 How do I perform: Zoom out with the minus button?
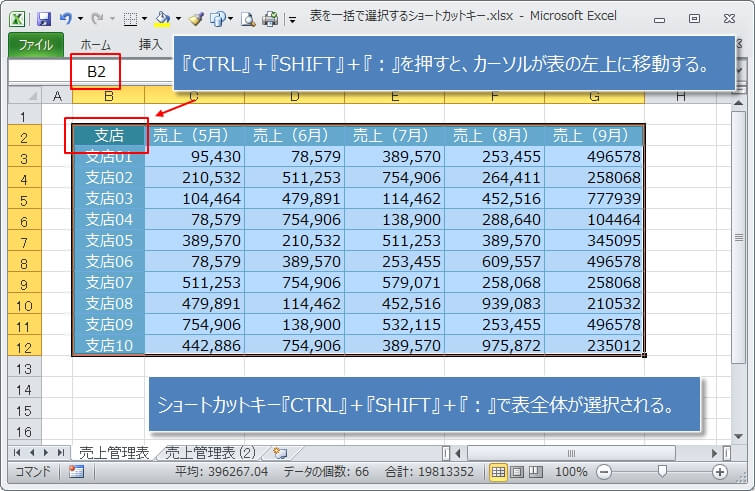[x=604, y=472]
